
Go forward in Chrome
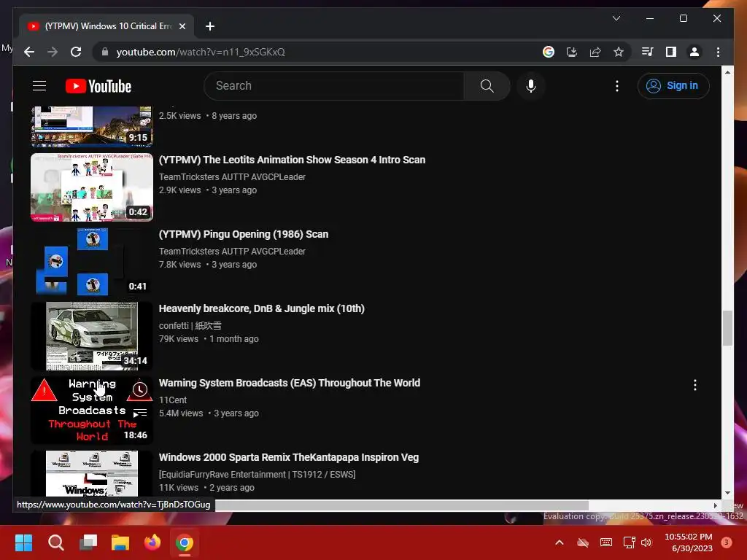click(x=53, y=52)
